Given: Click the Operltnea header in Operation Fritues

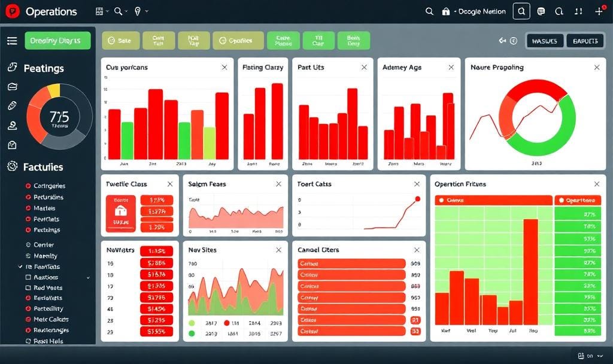Looking at the screenshot, I should point(578,200).
